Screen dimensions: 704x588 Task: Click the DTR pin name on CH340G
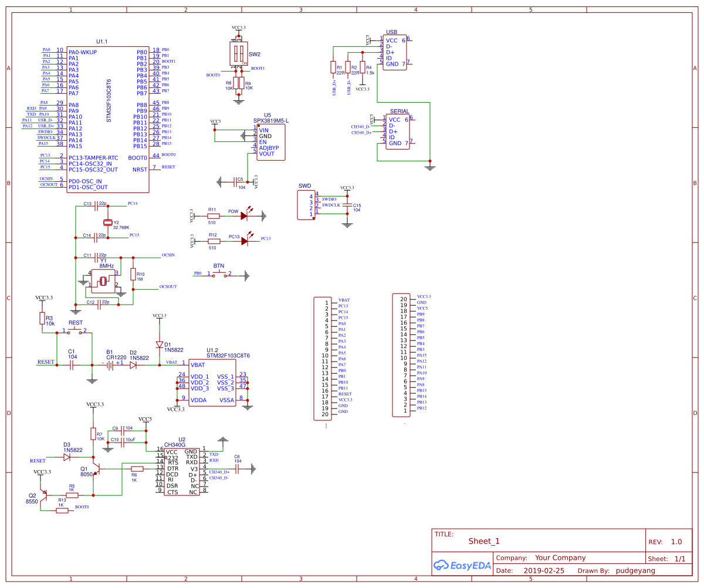point(172,468)
